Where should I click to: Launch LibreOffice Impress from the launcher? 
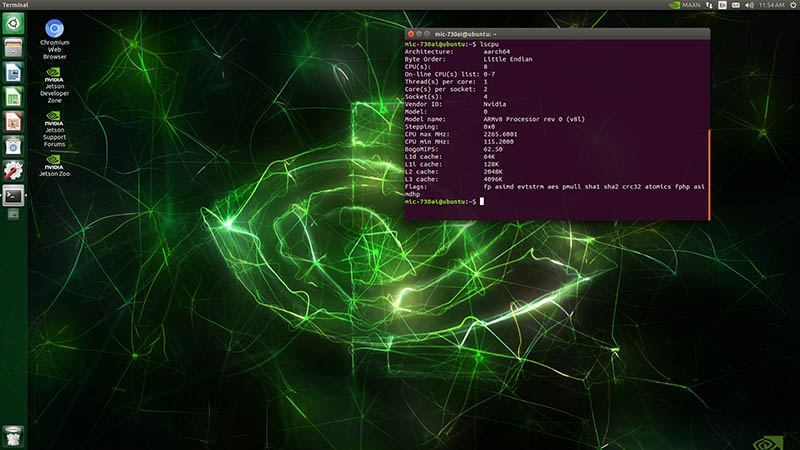[13, 121]
